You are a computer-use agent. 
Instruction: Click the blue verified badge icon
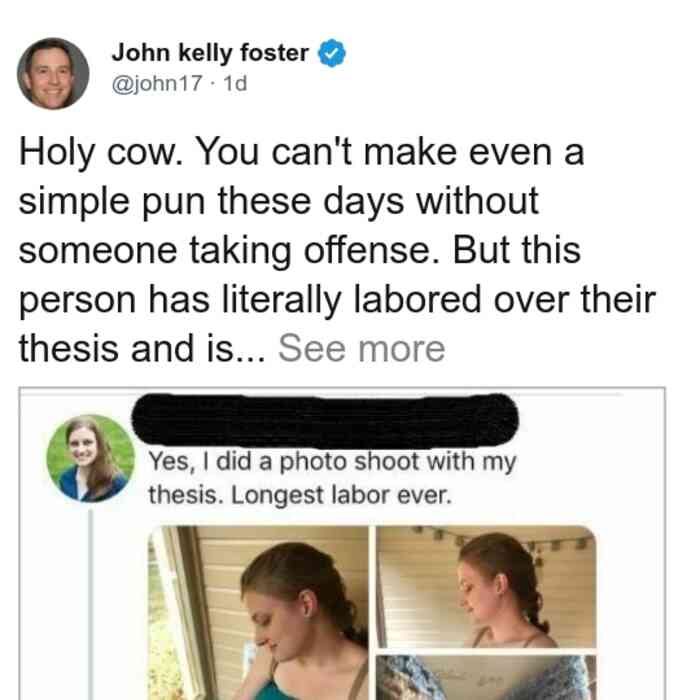click(331, 53)
